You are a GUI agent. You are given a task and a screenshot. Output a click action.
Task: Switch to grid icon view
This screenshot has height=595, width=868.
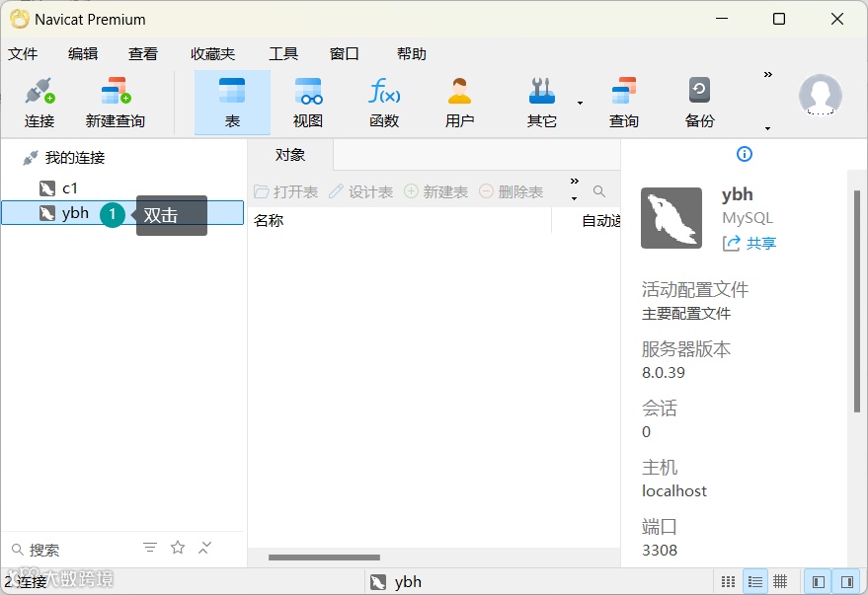(x=729, y=582)
